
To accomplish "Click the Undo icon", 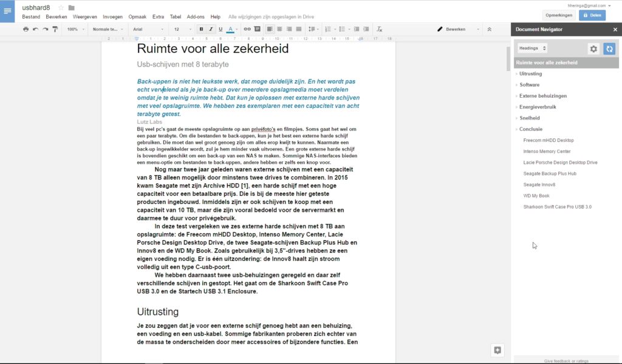I will (35, 29).
